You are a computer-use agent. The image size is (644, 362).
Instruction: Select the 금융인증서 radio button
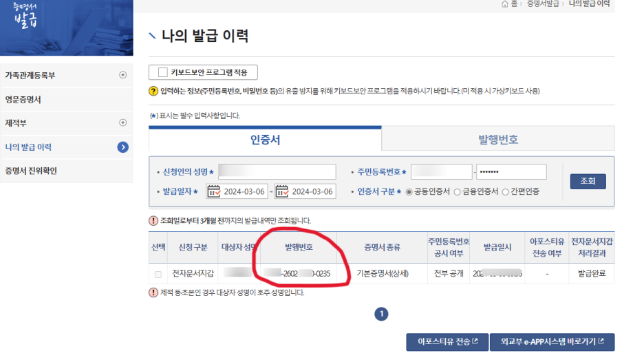[457, 192]
